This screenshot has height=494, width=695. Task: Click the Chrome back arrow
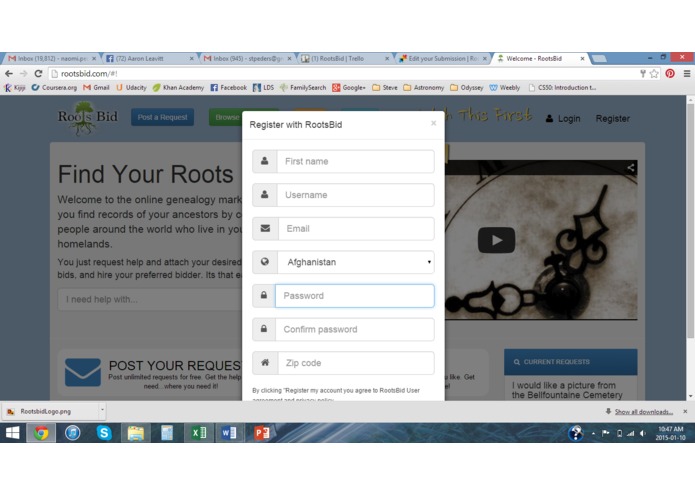coord(9,74)
